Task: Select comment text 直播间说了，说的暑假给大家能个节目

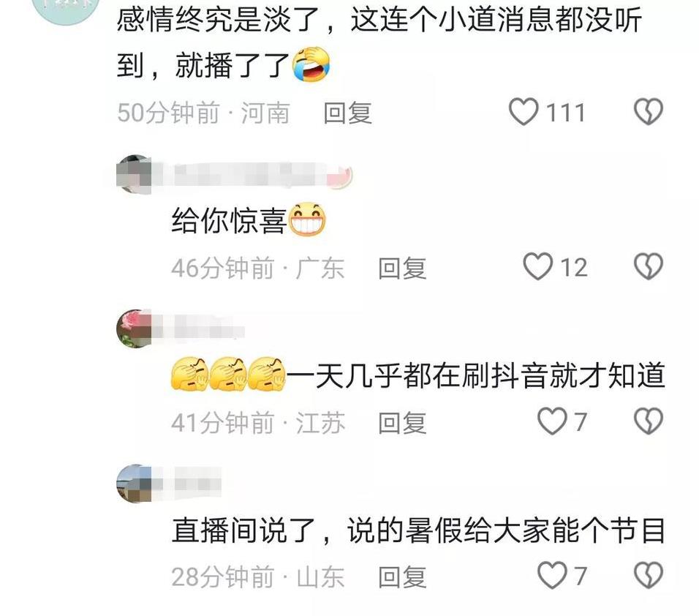Action: pos(418,530)
